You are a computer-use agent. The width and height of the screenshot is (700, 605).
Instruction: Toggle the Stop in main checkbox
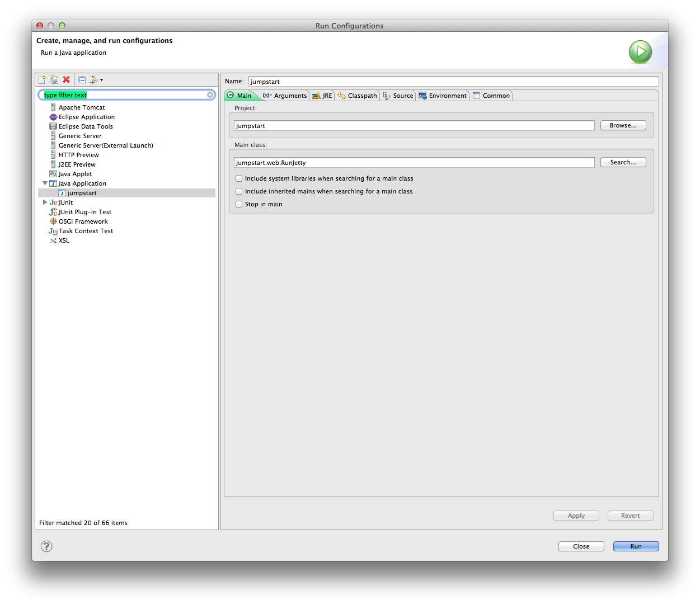[x=239, y=204]
